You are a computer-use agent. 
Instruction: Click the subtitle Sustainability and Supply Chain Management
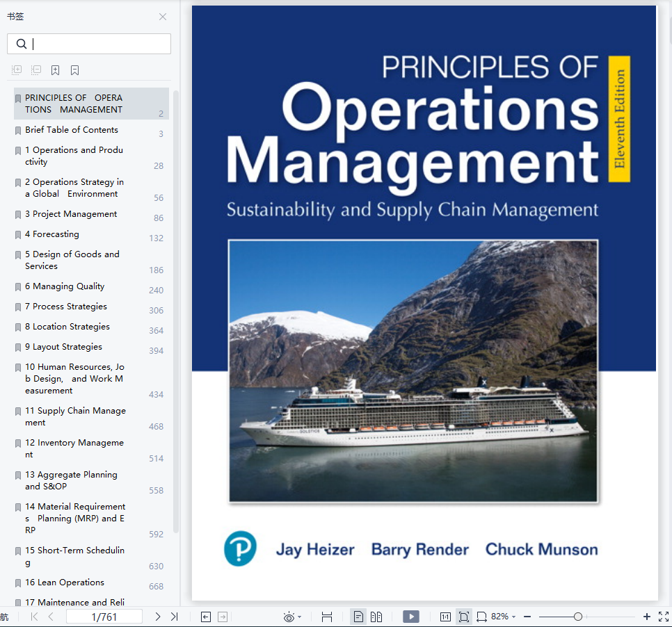click(413, 210)
